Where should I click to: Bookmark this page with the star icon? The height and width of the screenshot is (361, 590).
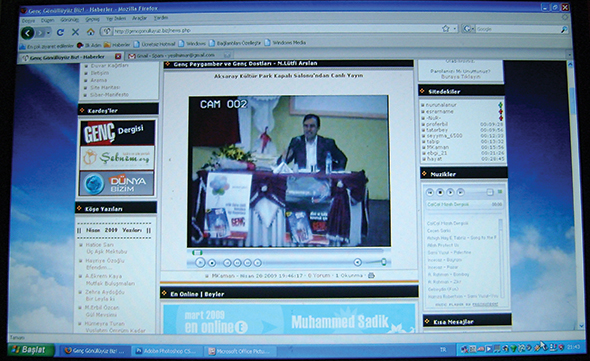[446, 29]
